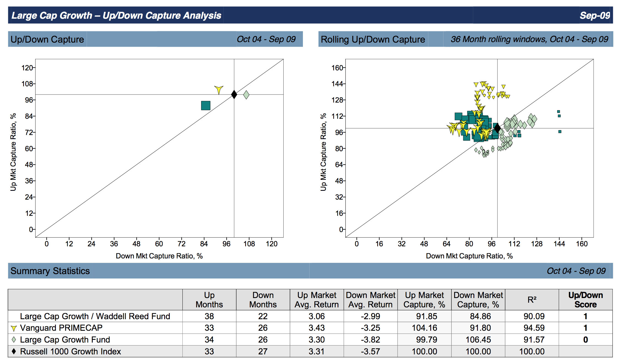Click the Sep-09 date in the title bar

[x=595, y=15]
